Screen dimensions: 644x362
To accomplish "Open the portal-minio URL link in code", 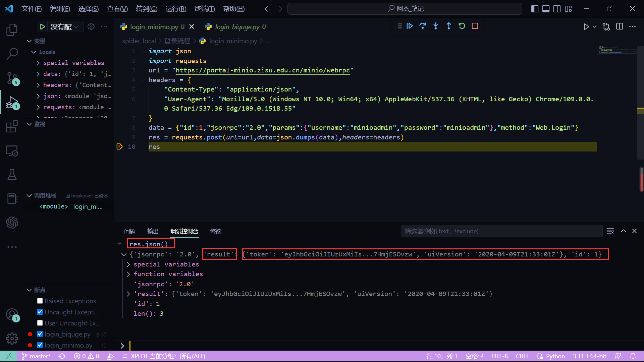I will [x=263, y=70].
